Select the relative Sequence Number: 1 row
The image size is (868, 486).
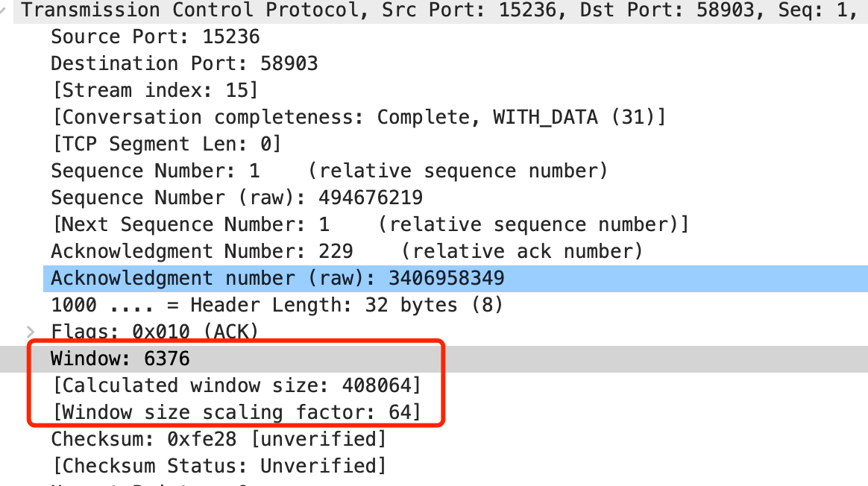pyautogui.click(x=329, y=171)
